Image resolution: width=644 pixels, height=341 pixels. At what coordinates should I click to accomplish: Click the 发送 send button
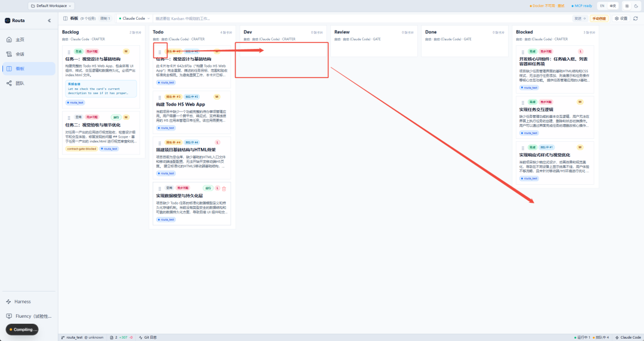click(x=580, y=18)
